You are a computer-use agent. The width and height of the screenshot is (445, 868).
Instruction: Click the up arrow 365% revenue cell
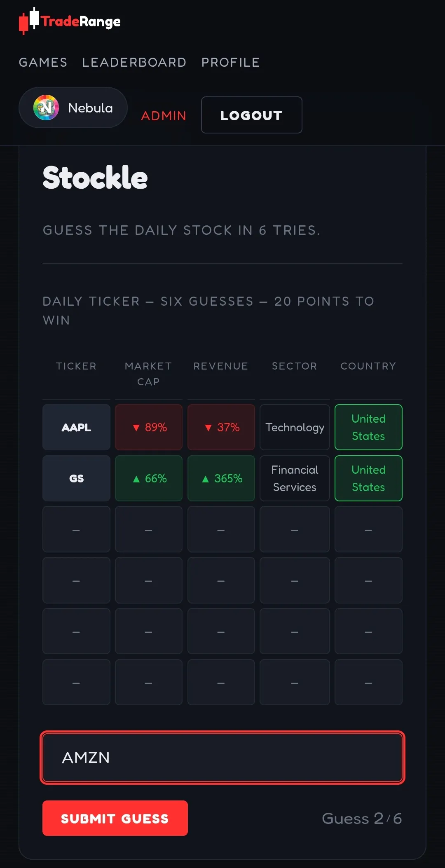[221, 478]
